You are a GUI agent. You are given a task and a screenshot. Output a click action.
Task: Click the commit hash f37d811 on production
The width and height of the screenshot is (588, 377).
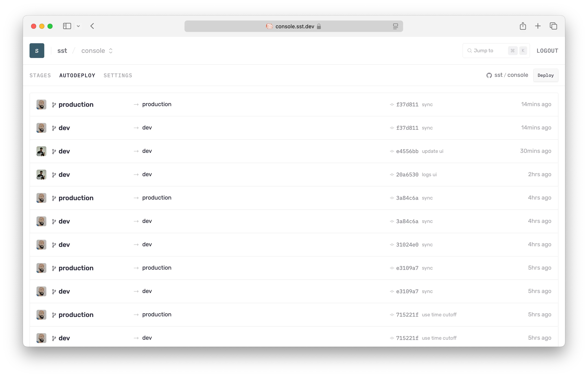tap(408, 104)
